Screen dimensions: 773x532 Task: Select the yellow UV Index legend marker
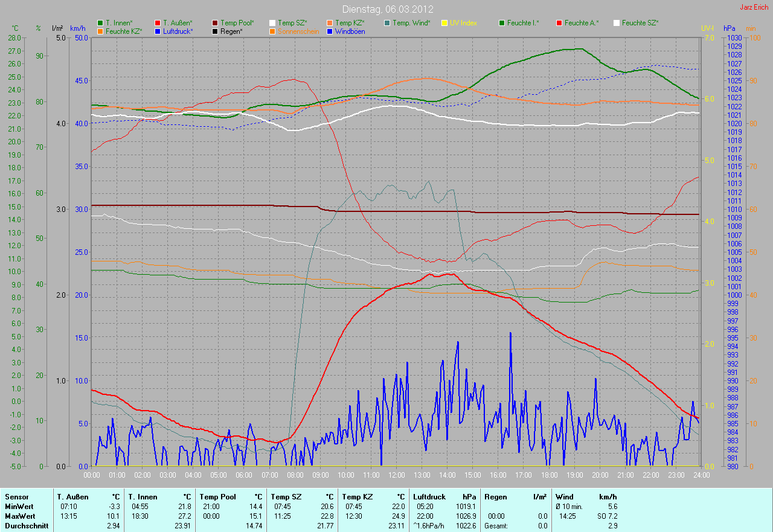(444, 23)
